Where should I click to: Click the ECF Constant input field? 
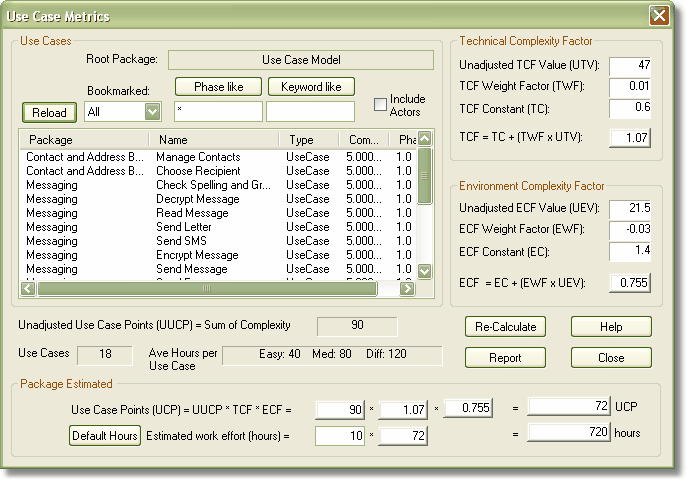click(x=630, y=251)
